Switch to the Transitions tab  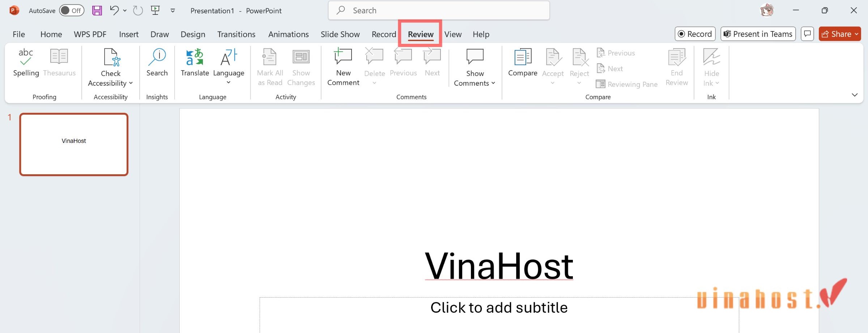point(236,34)
